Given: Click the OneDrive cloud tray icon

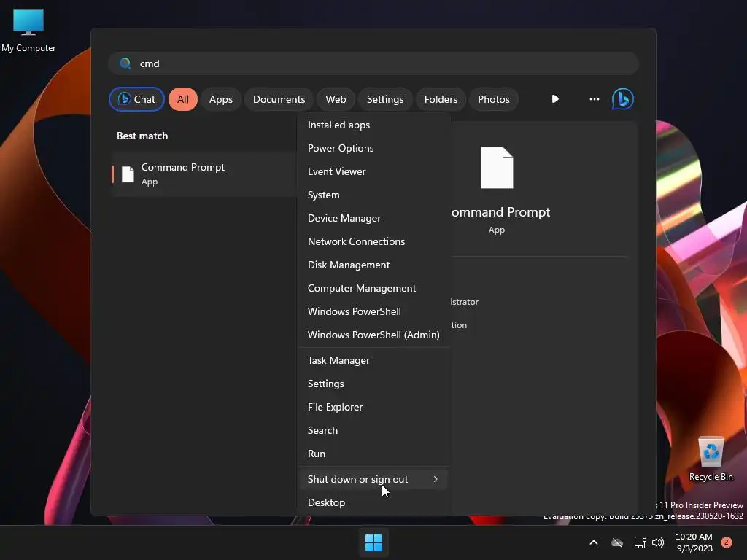Looking at the screenshot, I should (617, 542).
